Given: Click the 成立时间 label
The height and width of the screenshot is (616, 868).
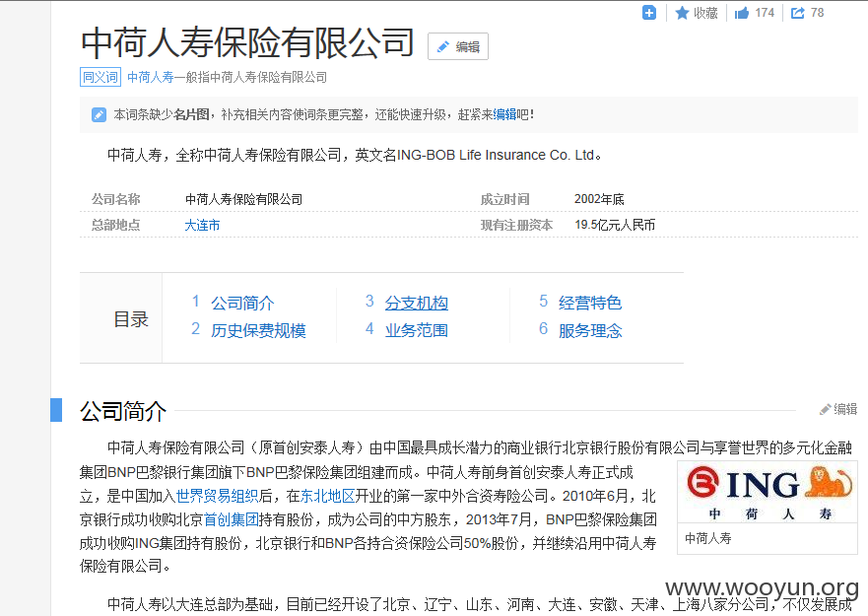Looking at the screenshot, I should tap(504, 199).
